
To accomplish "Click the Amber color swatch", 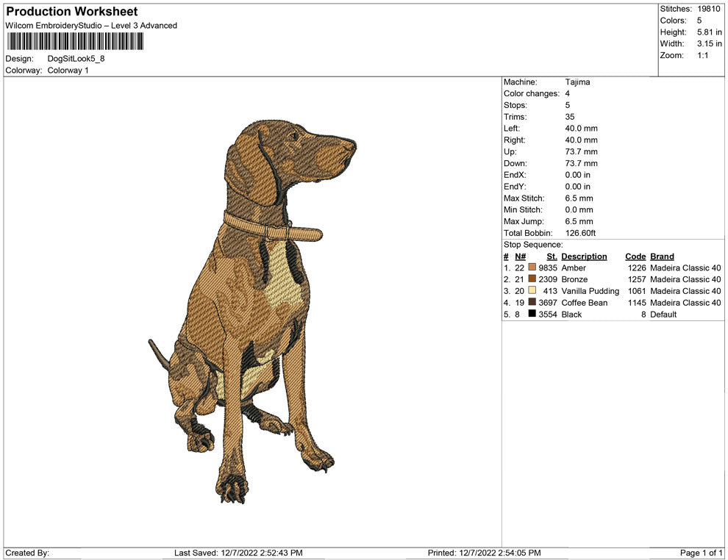I will coord(532,268).
